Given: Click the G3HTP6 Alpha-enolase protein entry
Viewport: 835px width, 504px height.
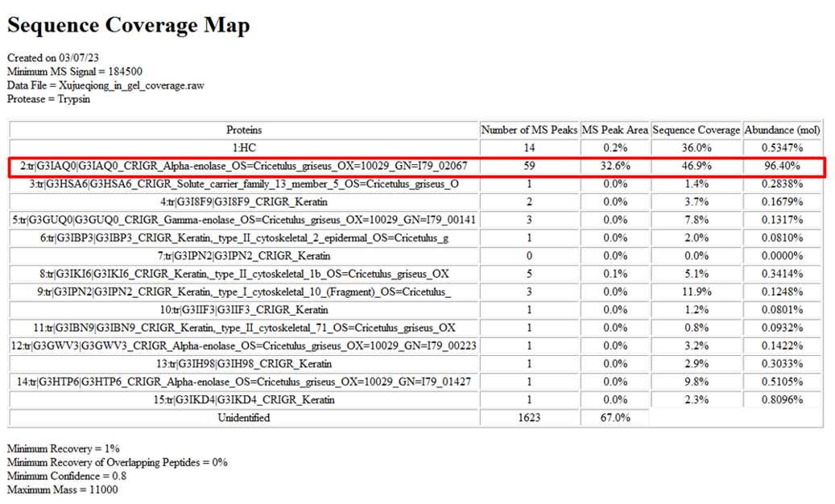Looking at the screenshot, I should click(x=244, y=382).
